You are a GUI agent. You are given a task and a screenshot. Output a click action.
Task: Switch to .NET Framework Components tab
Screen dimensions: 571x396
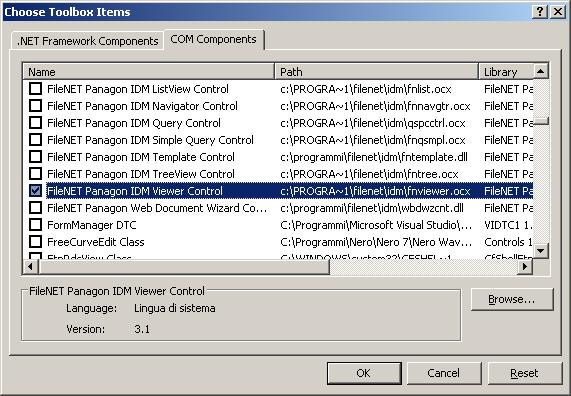(87, 41)
